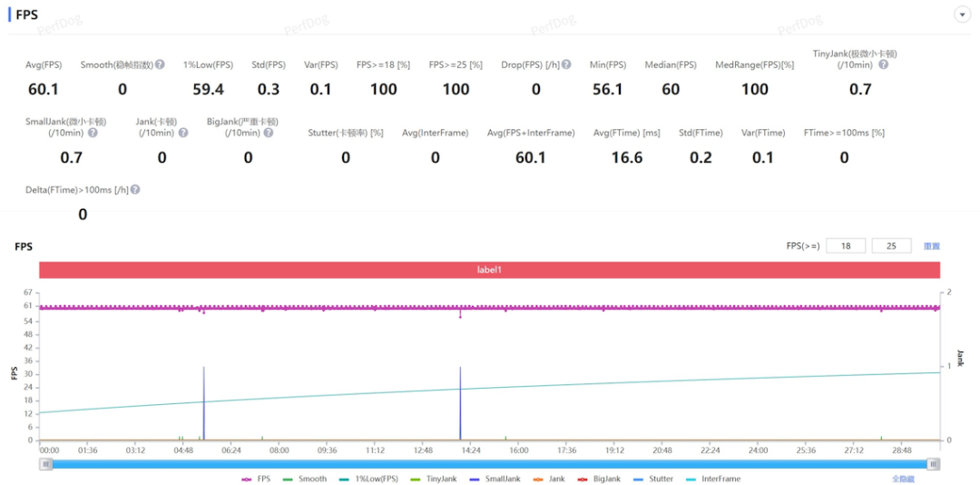The width and height of the screenshot is (980, 485).
Task: Select the red label1 bar
Action: pyautogui.click(x=489, y=270)
